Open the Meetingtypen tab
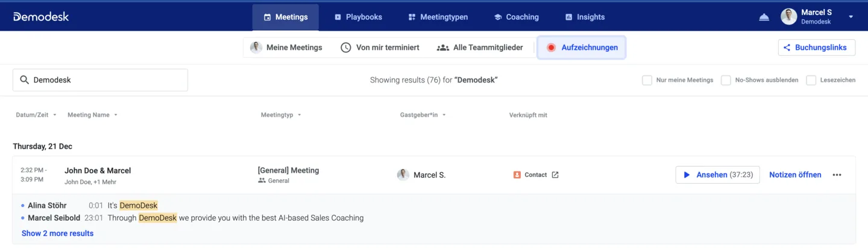 click(x=438, y=17)
